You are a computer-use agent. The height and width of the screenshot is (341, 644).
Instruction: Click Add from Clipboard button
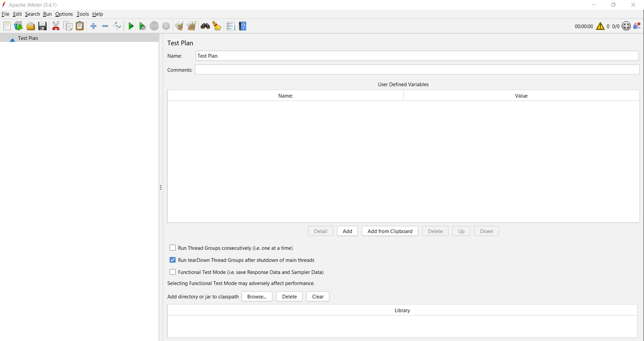(x=390, y=231)
